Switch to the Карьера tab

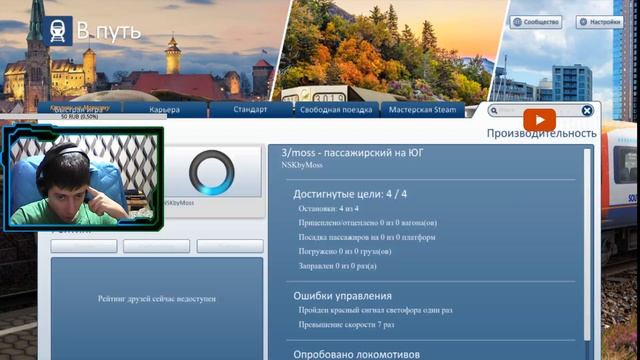coord(165,109)
